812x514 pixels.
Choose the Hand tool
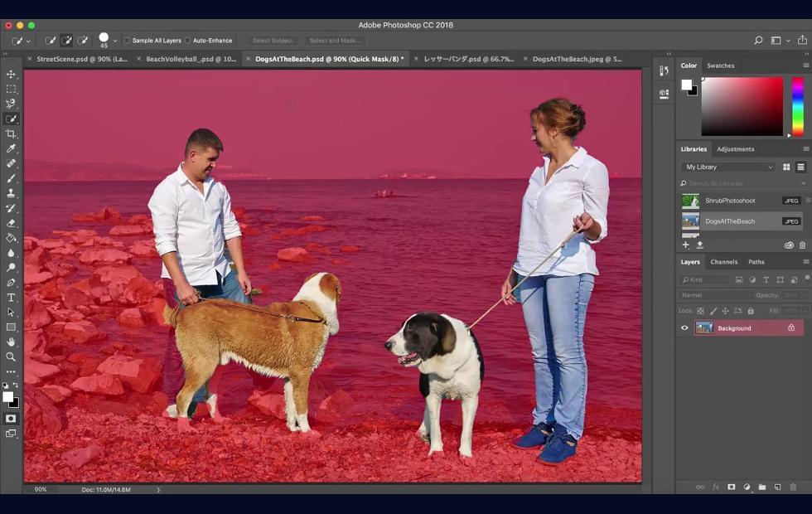(11, 342)
